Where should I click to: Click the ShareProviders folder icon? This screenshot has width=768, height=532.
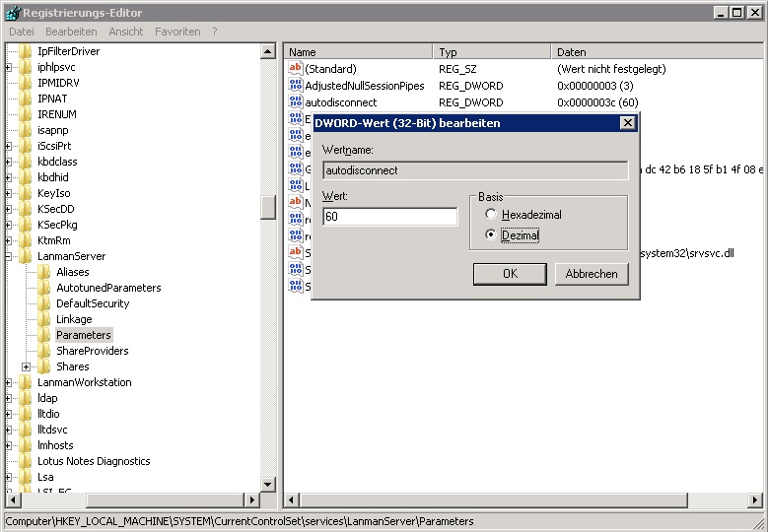[x=44, y=351]
